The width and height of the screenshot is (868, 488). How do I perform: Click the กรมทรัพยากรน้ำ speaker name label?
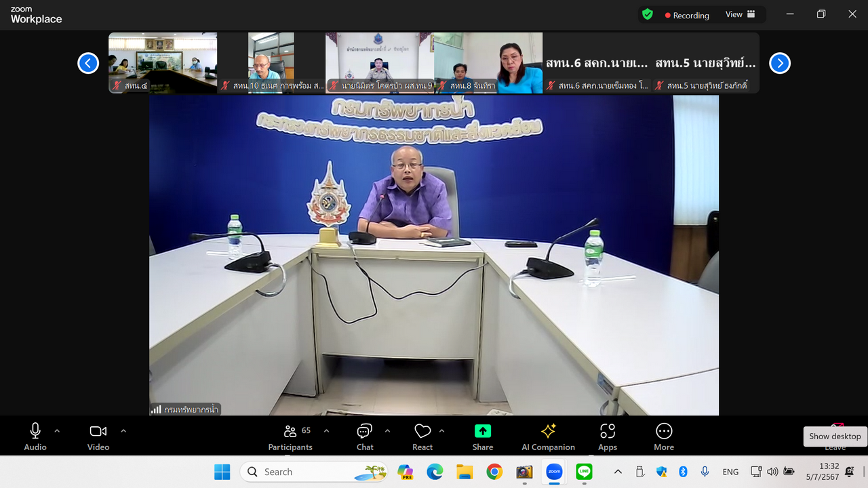(x=185, y=409)
